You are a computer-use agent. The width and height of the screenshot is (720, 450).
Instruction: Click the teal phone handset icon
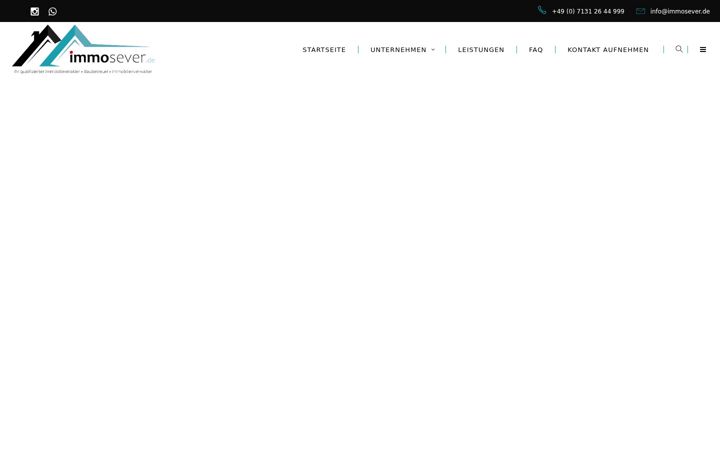point(542,10)
